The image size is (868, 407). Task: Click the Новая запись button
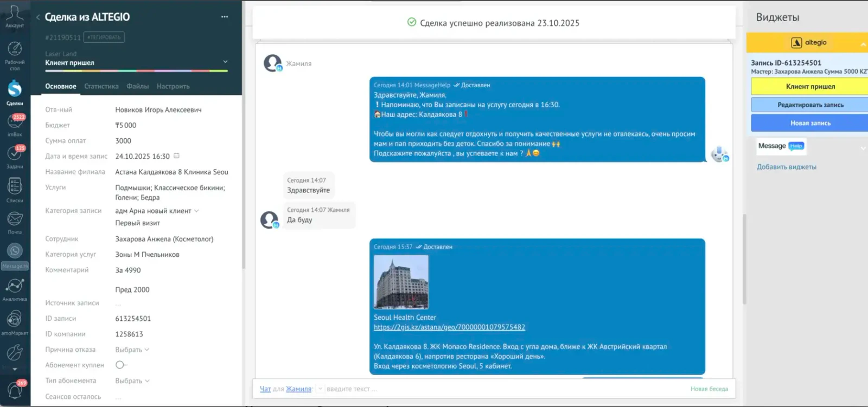(x=809, y=123)
